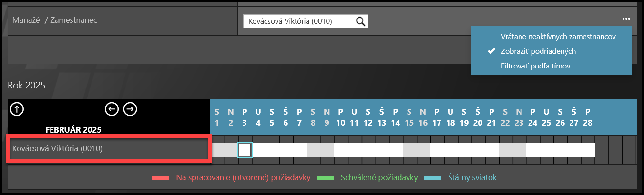The height and width of the screenshot is (195, 644).
Task: Click the magnifier search icon in employee field
Action: [x=360, y=21]
